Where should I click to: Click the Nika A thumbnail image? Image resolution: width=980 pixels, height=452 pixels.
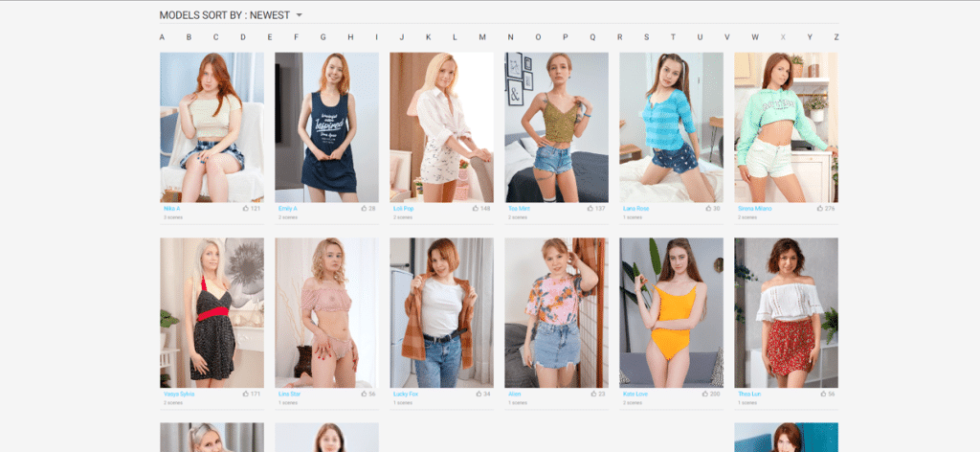(x=212, y=127)
